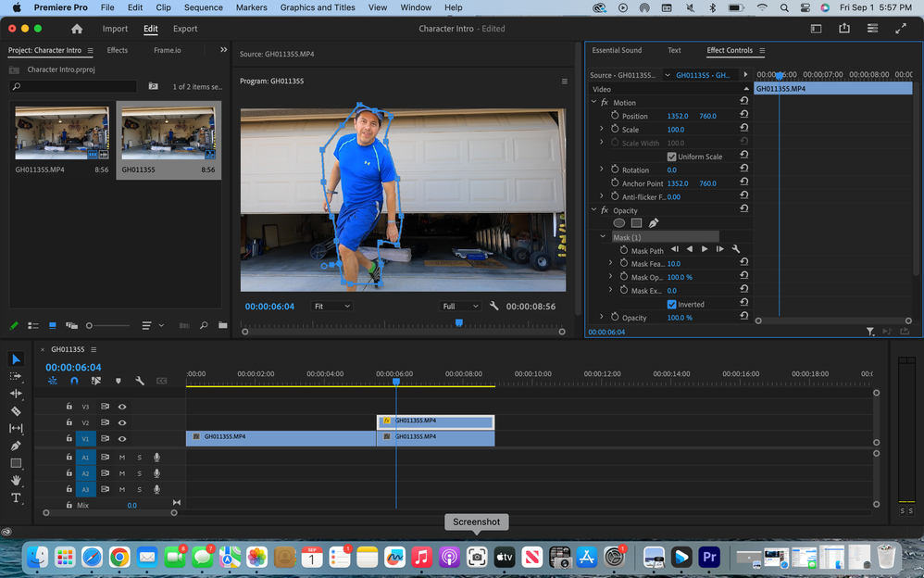
Task: Open the Fit zoom level dropdown
Action: [x=332, y=307]
